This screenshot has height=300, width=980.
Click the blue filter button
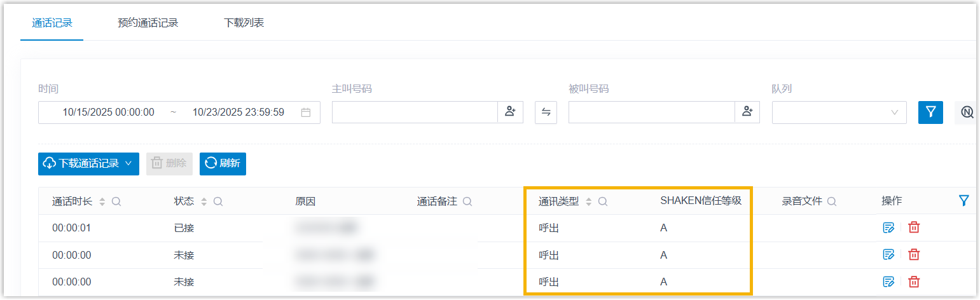pos(930,112)
